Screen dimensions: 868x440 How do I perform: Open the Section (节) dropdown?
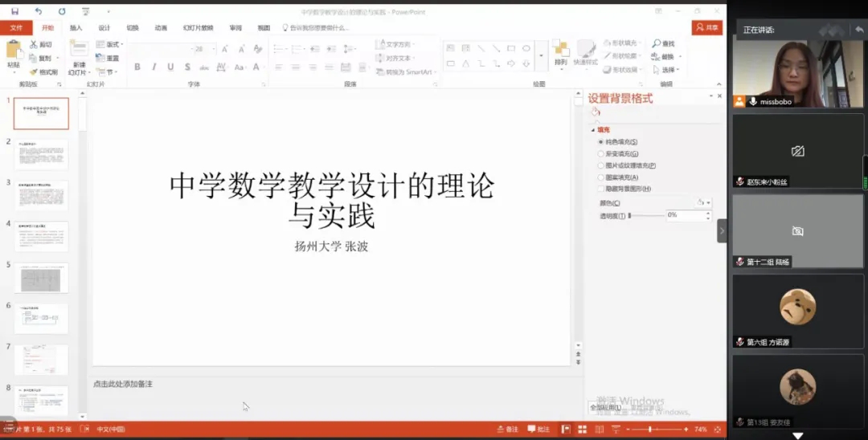pos(106,71)
